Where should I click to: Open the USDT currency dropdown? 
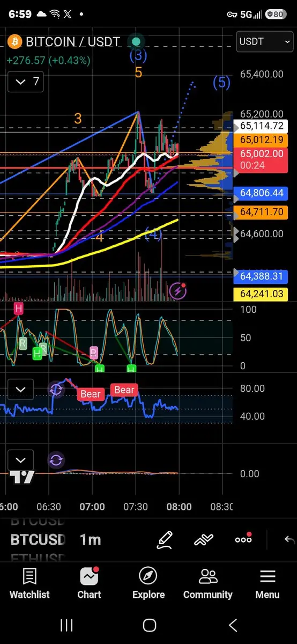[264, 42]
